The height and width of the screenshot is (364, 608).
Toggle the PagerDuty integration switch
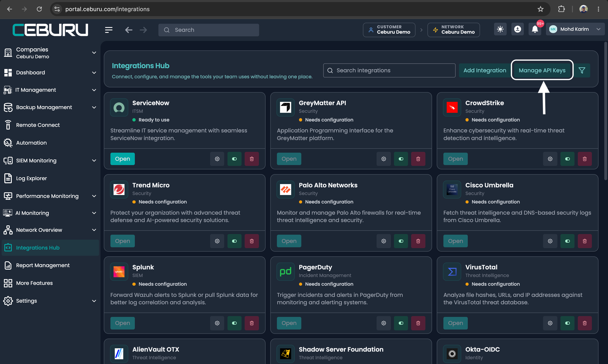(401, 323)
